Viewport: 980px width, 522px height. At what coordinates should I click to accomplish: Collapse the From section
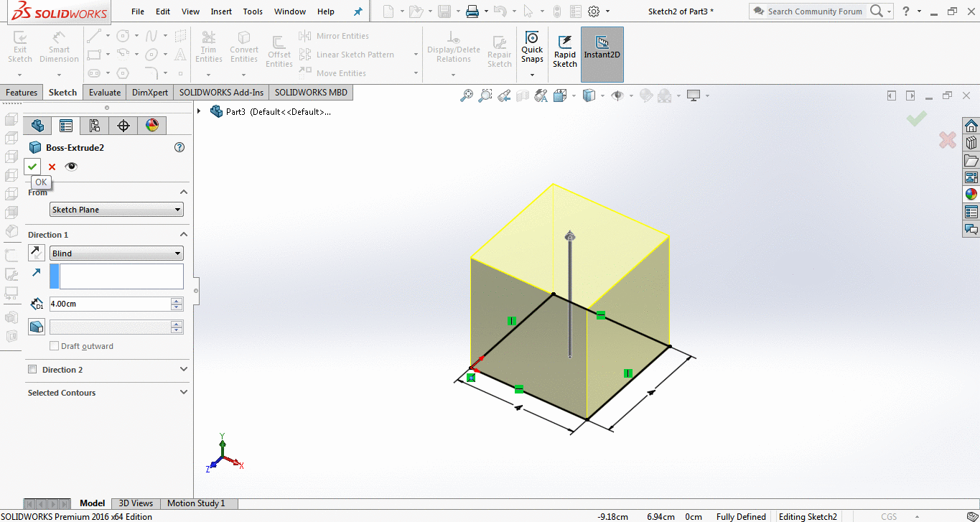184,192
